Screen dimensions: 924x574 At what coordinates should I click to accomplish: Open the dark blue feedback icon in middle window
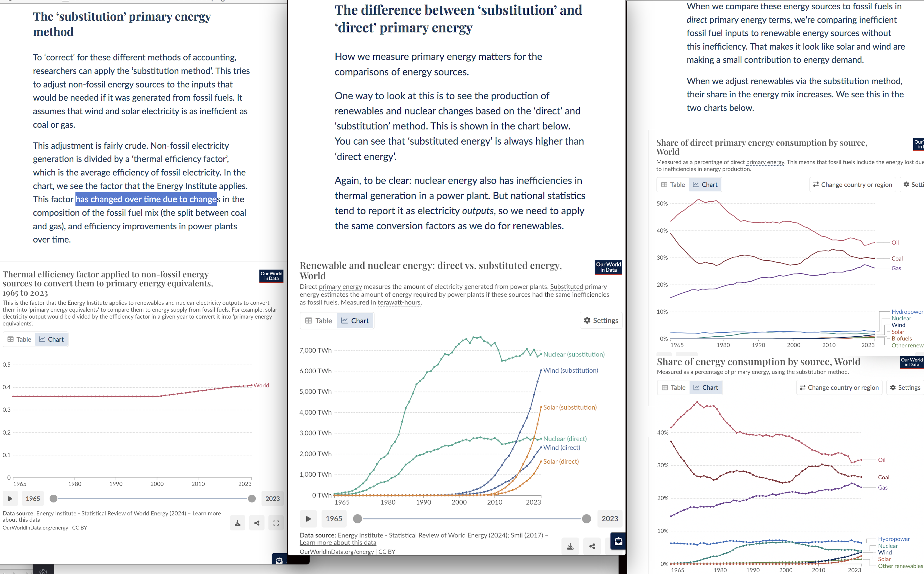coord(618,541)
